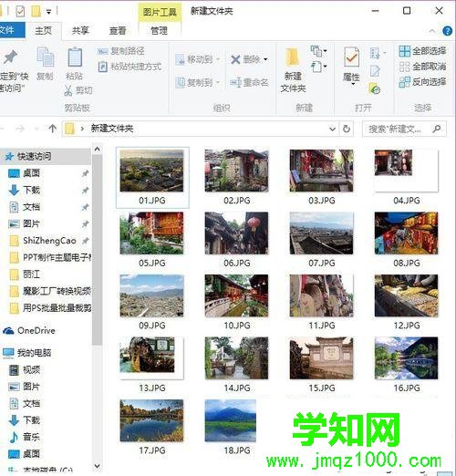456x476 pixels.
Task: Switch to the View (查看) tab
Action: point(118,30)
